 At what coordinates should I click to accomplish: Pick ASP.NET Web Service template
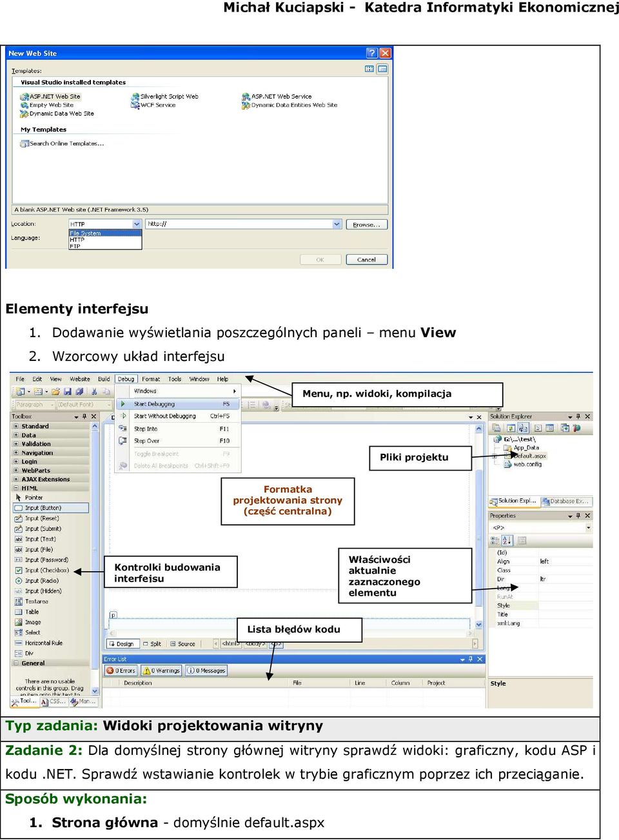[277, 97]
